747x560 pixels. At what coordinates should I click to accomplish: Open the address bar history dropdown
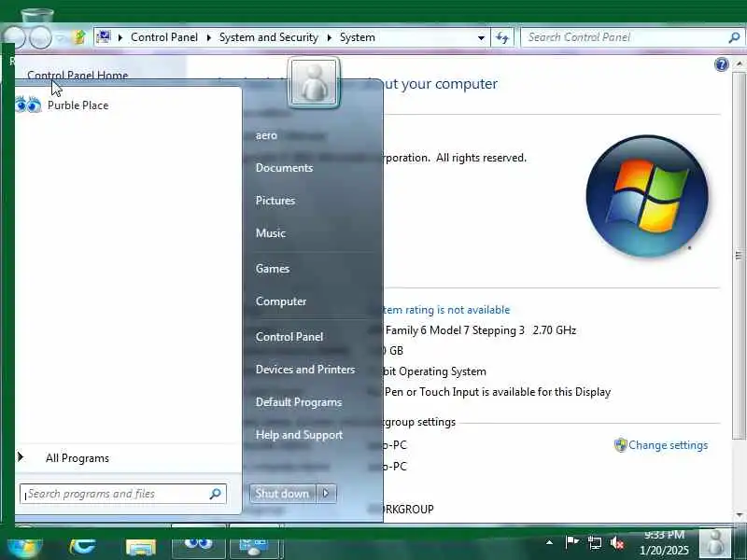click(481, 37)
